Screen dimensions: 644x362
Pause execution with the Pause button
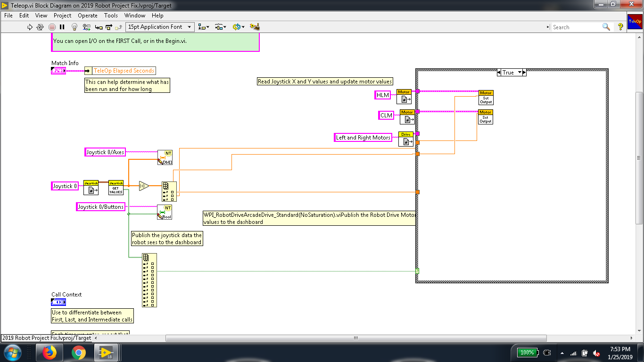tap(62, 27)
